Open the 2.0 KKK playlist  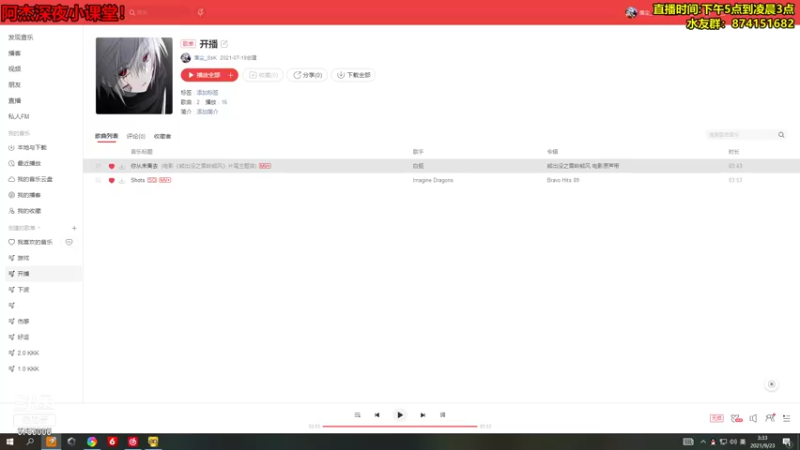[x=24, y=353]
